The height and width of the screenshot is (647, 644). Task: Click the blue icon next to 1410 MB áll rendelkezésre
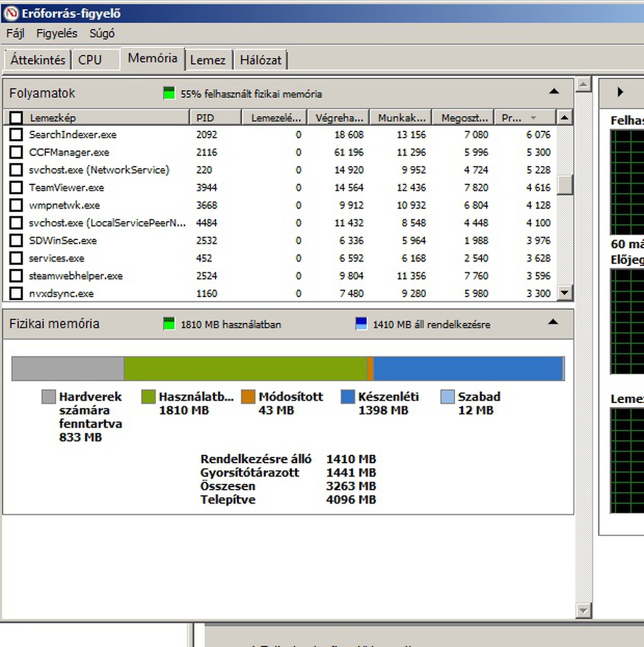361,323
